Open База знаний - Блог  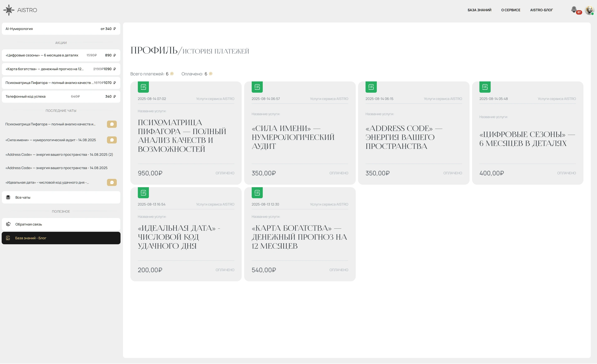coord(61,238)
